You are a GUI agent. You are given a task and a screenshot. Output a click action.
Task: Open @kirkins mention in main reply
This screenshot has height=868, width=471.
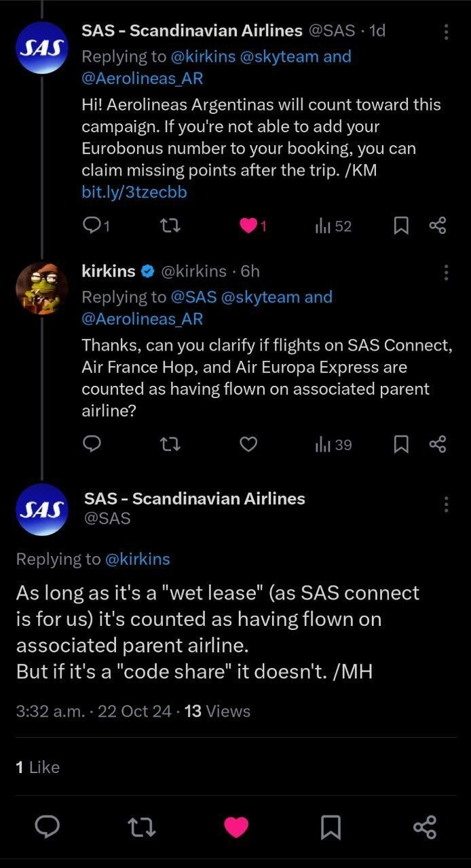pos(138,559)
